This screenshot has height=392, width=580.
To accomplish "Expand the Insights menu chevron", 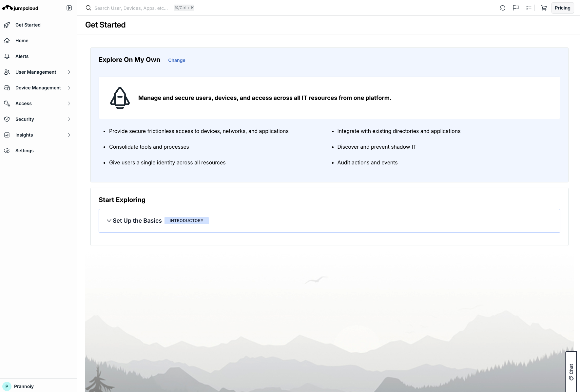I will pos(69,135).
